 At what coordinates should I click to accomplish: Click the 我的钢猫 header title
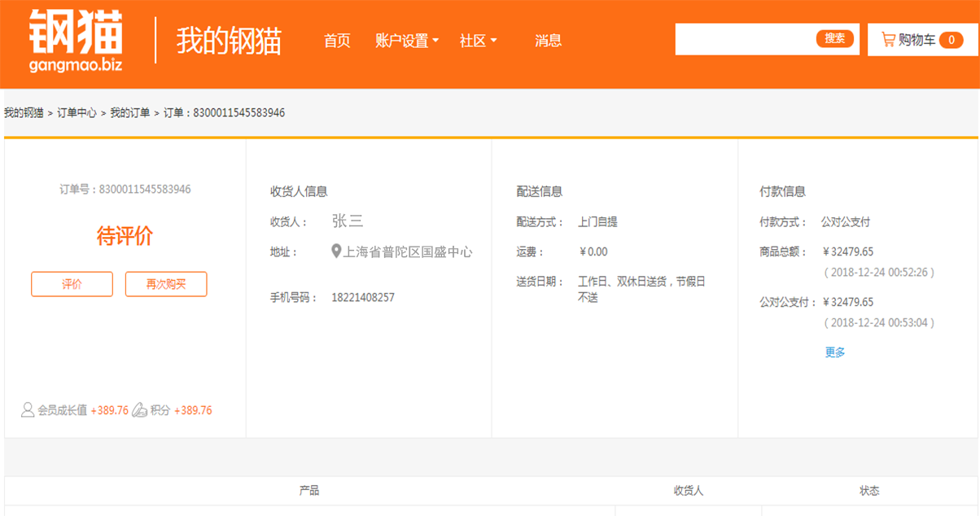tap(229, 41)
